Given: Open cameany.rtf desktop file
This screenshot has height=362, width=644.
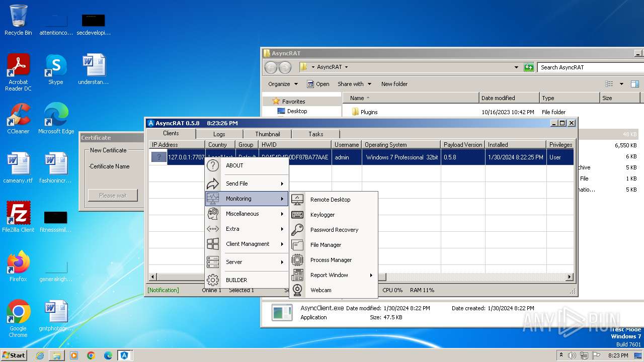Looking at the screenshot, I should [x=18, y=168].
